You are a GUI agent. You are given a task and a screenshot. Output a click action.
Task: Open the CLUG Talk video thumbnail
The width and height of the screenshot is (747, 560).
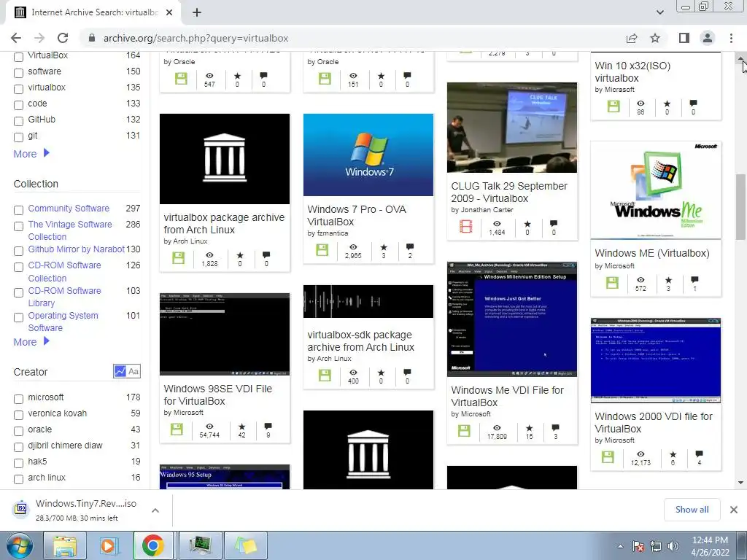click(x=511, y=128)
